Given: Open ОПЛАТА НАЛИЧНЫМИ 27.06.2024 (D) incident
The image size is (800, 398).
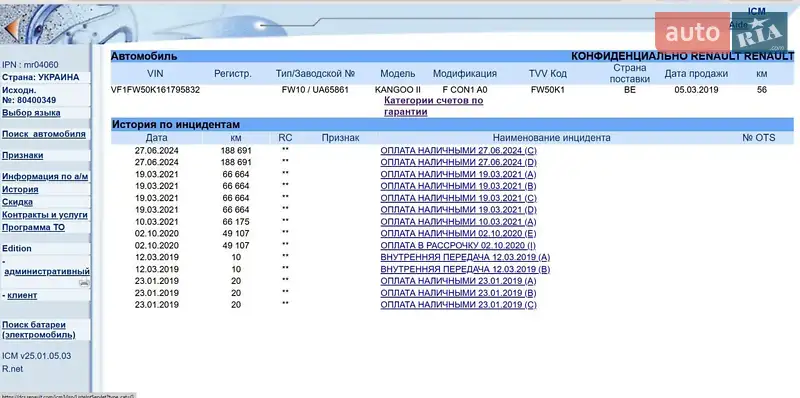Looking at the screenshot, I should coord(458,162).
